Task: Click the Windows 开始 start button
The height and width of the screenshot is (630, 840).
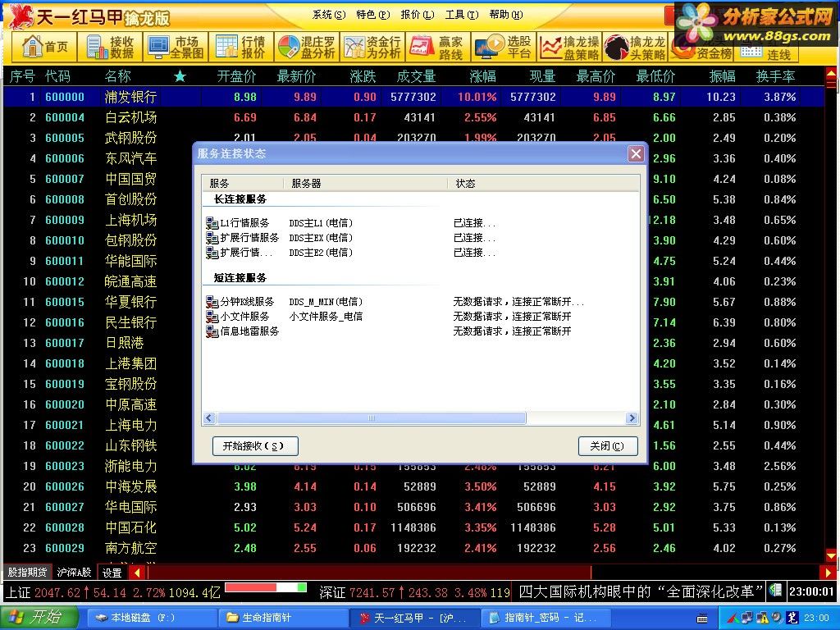Action: pos(39,617)
